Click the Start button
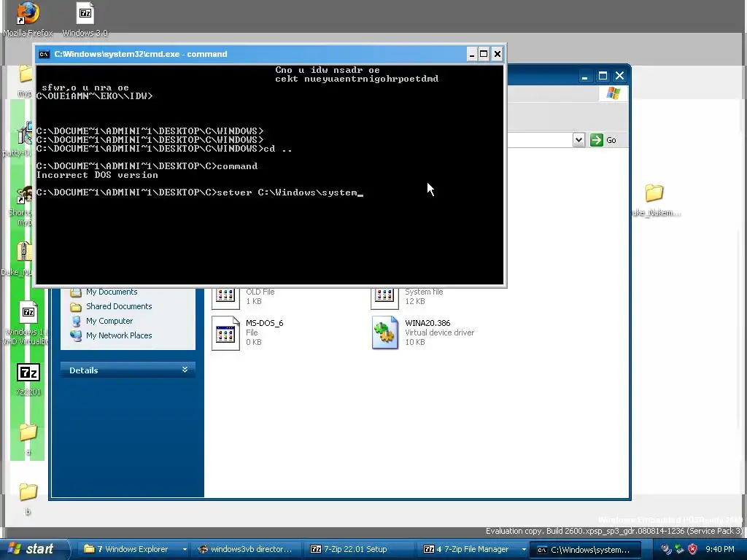This screenshot has width=747, height=560. [34, 549]
